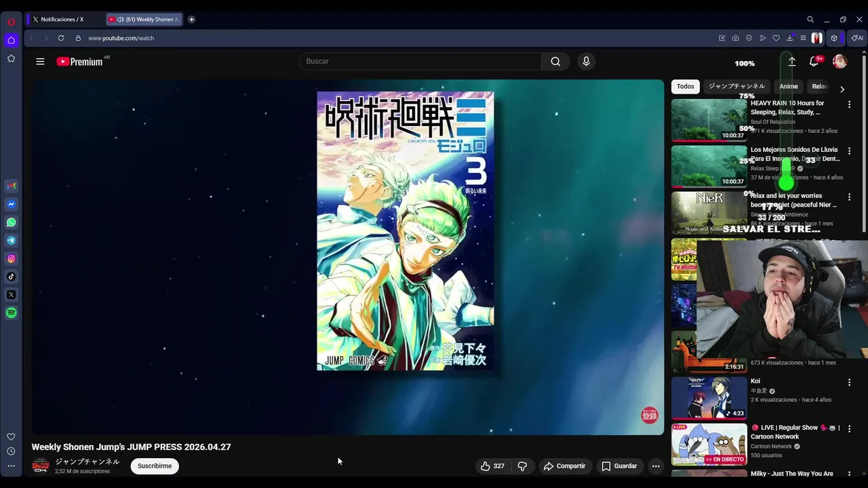Open the downloads icon in toolbar
Image resolution: width=868 pixels, height=488 pixels.
point(789,38)
